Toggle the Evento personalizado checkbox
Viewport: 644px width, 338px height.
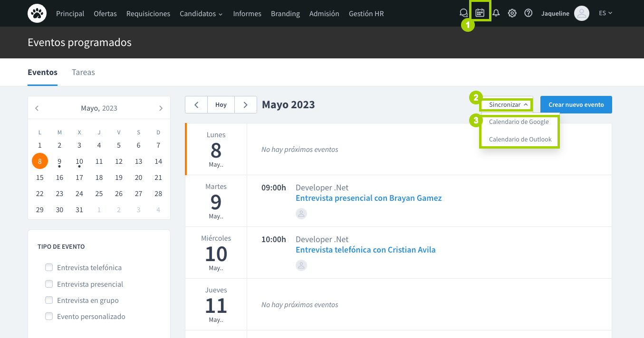(x=48, y=316)
